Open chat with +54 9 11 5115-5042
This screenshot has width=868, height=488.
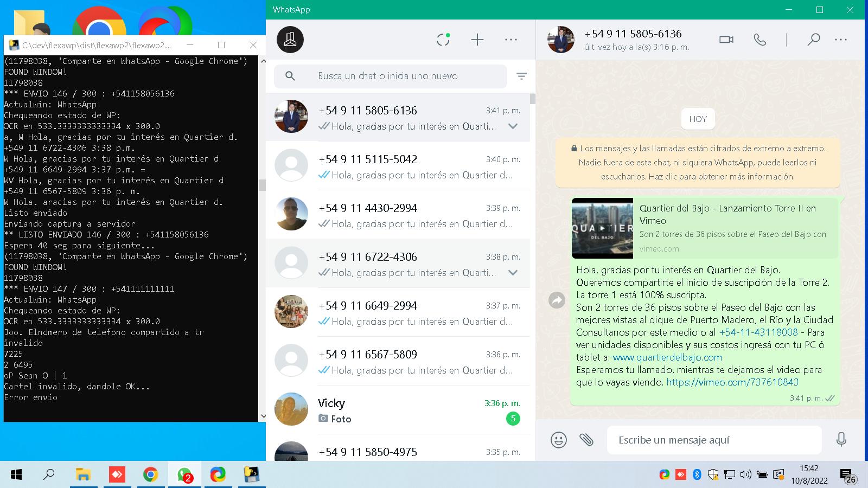pos(398,166)
